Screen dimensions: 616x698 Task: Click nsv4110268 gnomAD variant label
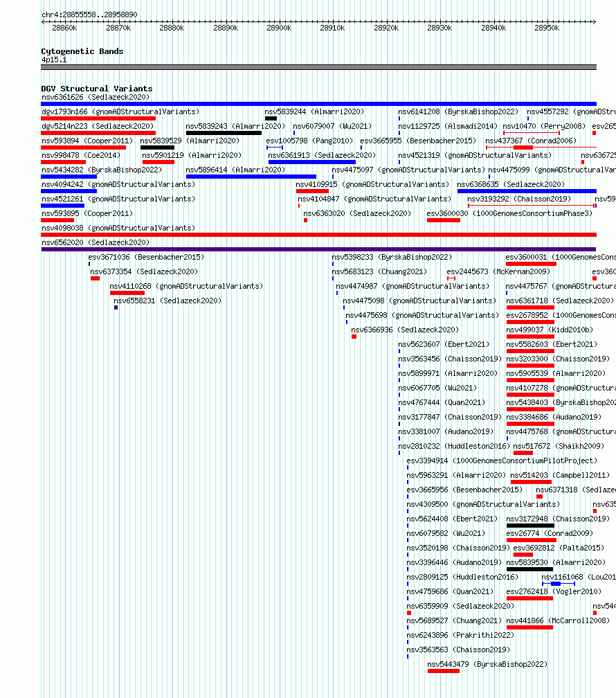[x=186, y=286]
